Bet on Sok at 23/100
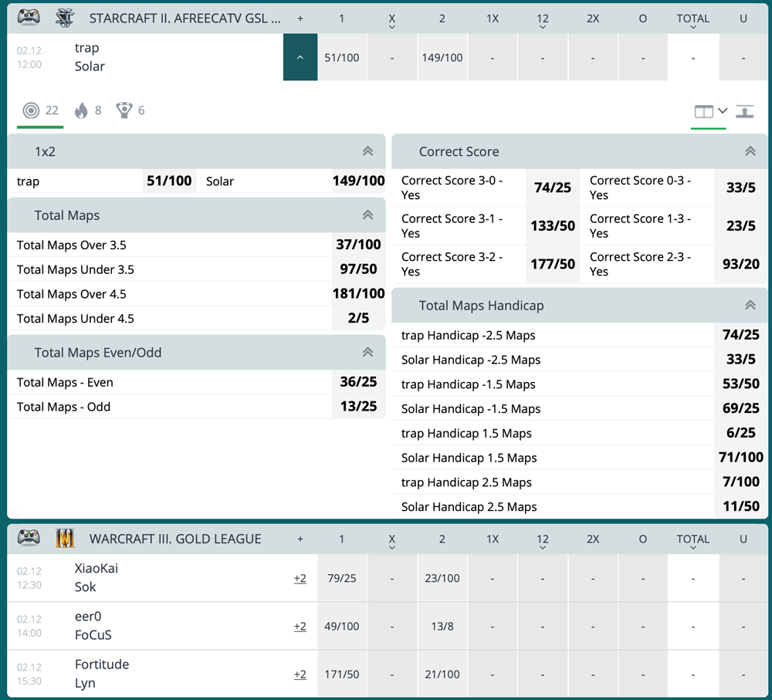 click(442, 578)
